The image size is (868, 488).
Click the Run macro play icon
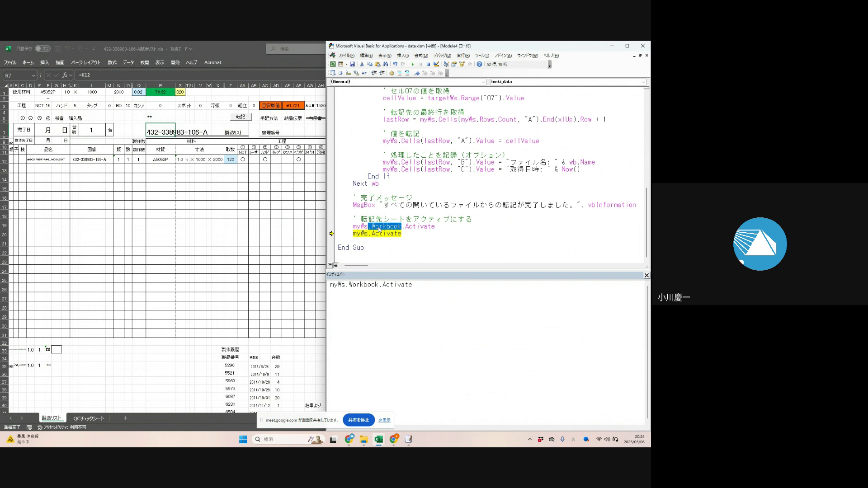tap(412, 64)
